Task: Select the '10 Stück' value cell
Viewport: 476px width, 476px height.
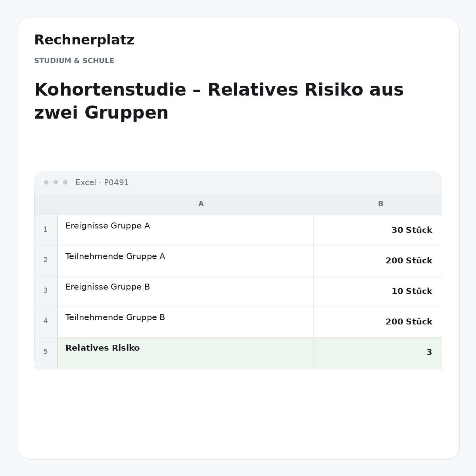Action: pyautogui.click(x=378, y=291)
